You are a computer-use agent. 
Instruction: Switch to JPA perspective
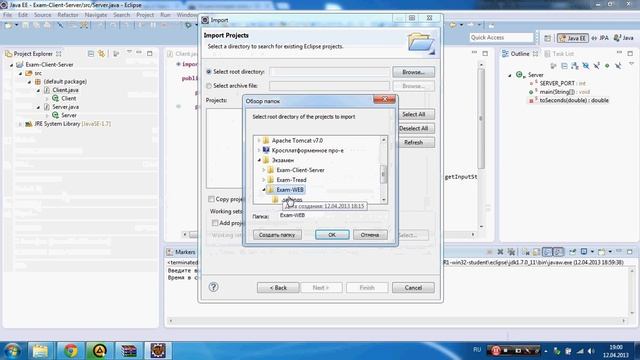tap(600, 38)
